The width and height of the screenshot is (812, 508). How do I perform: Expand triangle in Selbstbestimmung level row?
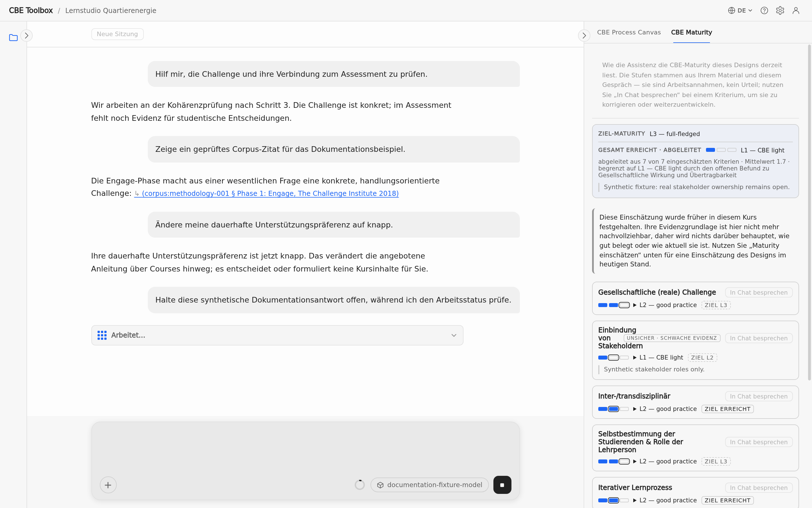pos(634,461)
